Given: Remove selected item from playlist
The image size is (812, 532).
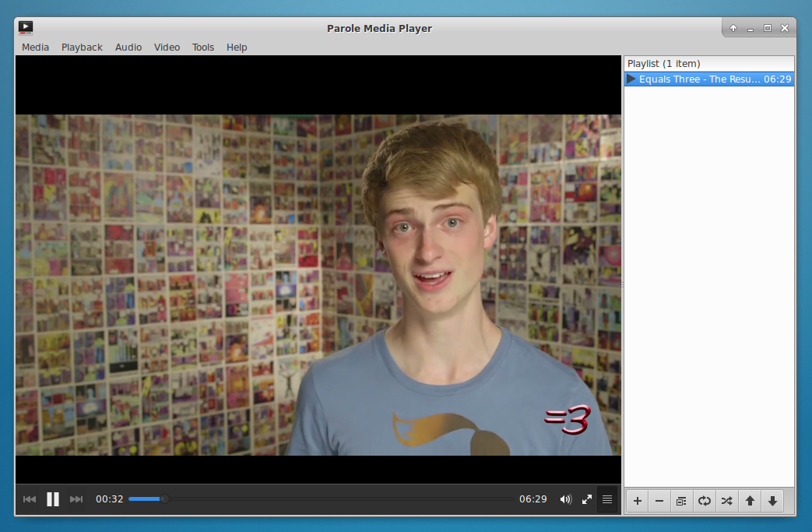Looking at the screenshot, I should [659, 501].
